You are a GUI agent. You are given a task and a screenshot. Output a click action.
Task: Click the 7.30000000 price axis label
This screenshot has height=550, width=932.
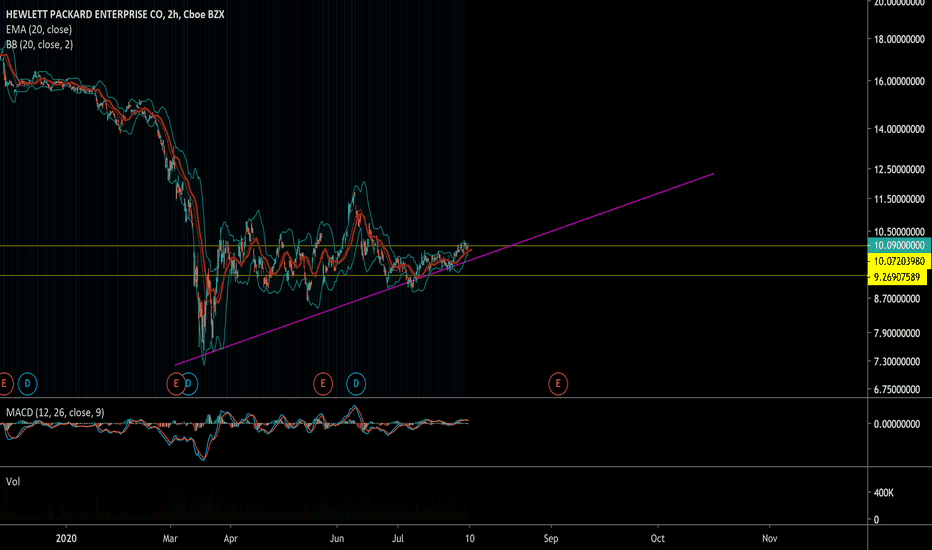pyautogui.click(x=896, y=362)
